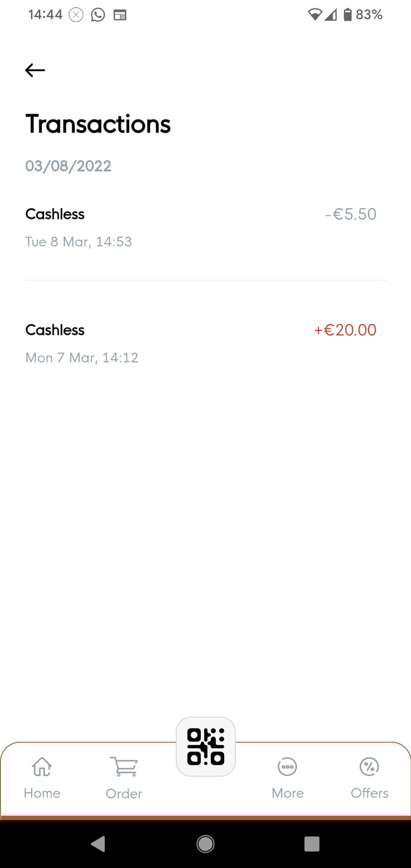411x868 pixels.
Task: Select the +€20.00 transaction amount
Action: (x=345, y=330)
